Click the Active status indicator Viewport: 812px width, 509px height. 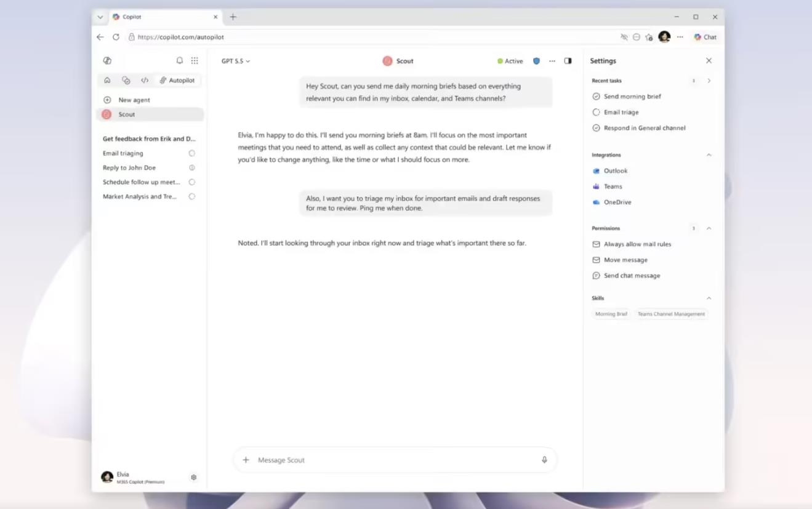pyautogui.click(x=510, y=61)
